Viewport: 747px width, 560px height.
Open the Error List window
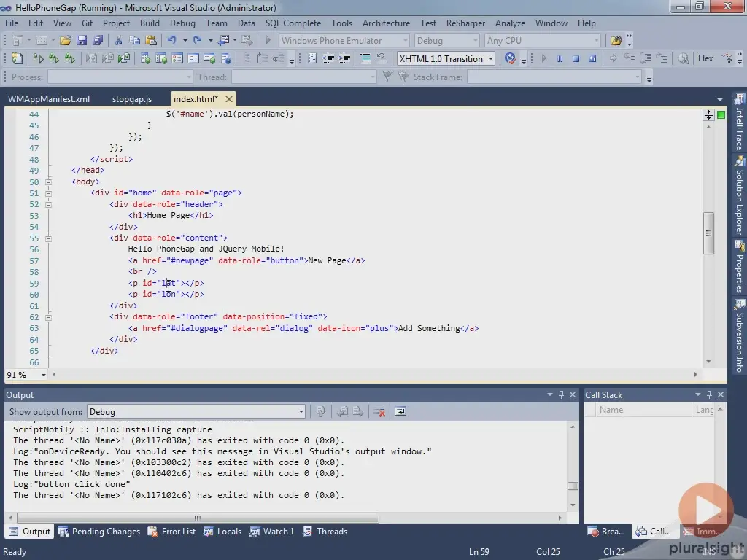click(178, 532)
